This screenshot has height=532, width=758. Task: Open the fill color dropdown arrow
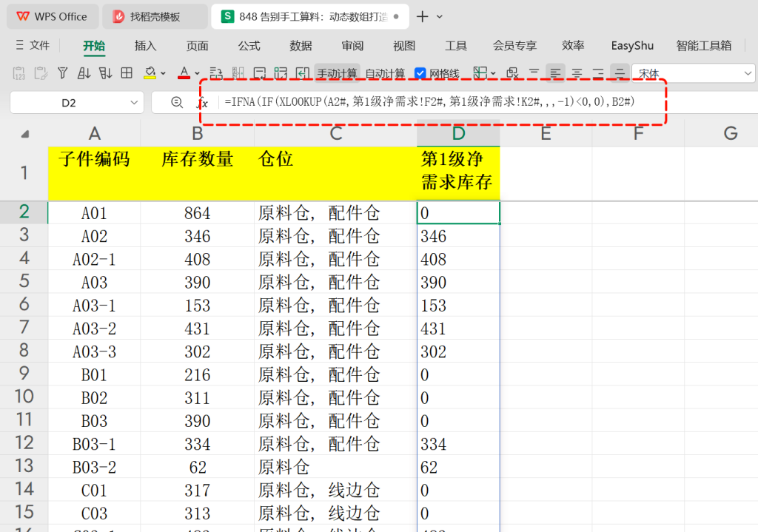tap(164, 73)
